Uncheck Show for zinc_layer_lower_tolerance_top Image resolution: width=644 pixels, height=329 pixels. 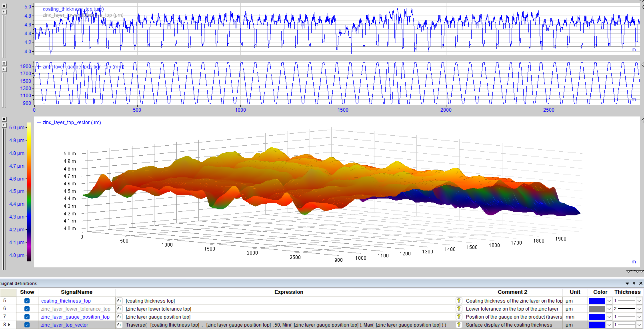click(27, 309)
